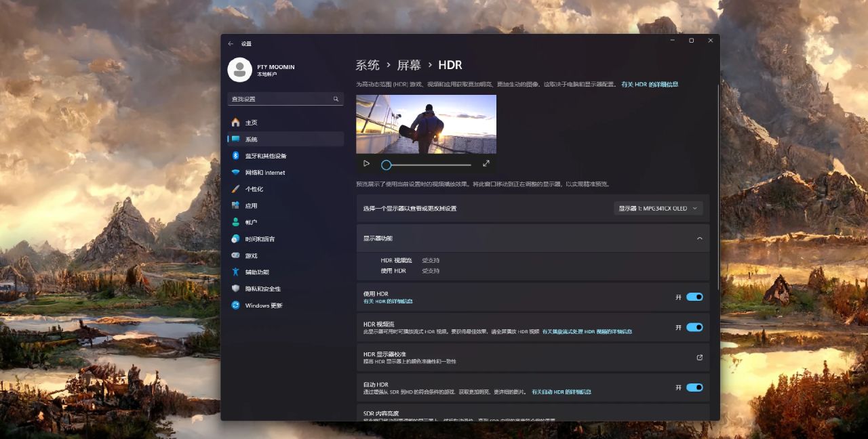Minimize the Settings window
868x439 pixels.
[672, 41]
